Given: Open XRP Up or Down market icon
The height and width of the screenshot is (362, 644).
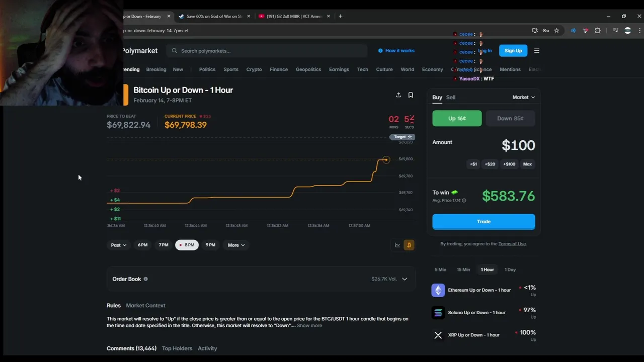Looking at the screenshot, I should [x=438, y=335].
